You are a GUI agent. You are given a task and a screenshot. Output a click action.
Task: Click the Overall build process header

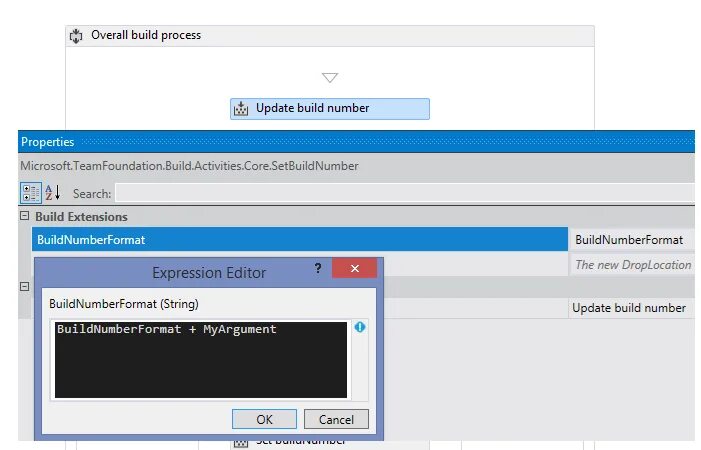pyautogui.click(x=330, y=36)
